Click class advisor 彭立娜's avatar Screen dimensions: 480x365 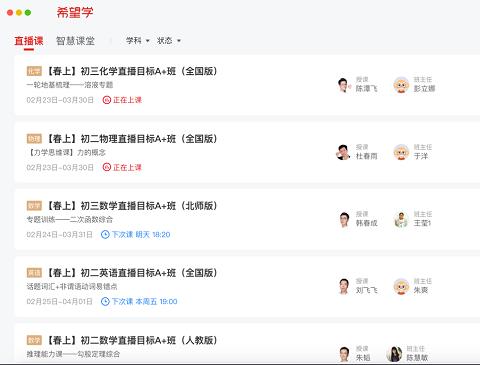(401, 85)
